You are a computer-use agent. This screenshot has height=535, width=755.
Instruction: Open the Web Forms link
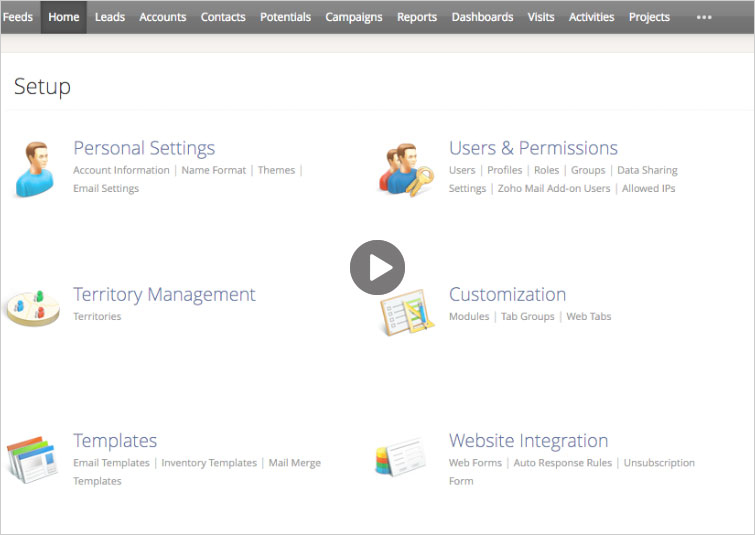pos(475,463)
